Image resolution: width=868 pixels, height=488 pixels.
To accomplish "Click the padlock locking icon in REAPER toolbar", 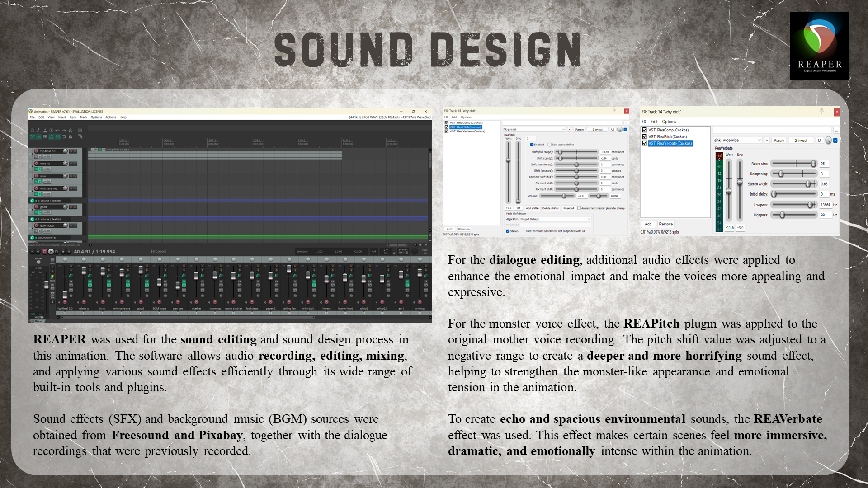I will 71,136.
